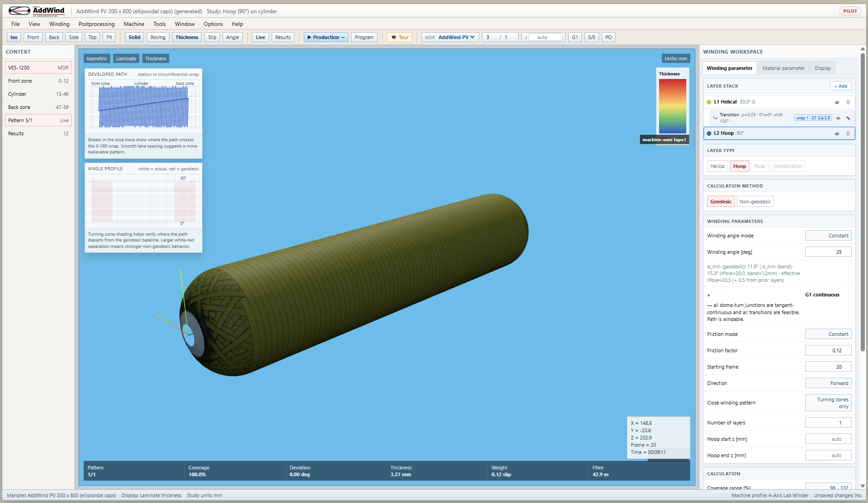Start the guided Tour
This screenshot has width=868, height=503.
point(400,37)
